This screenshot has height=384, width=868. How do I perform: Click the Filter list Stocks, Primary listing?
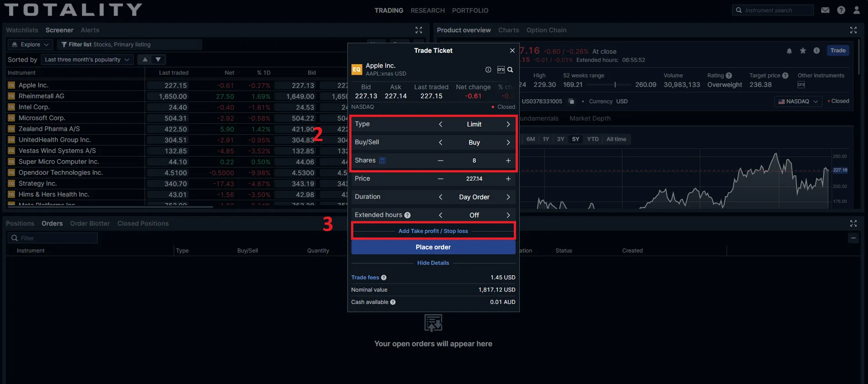click(130, 45)
